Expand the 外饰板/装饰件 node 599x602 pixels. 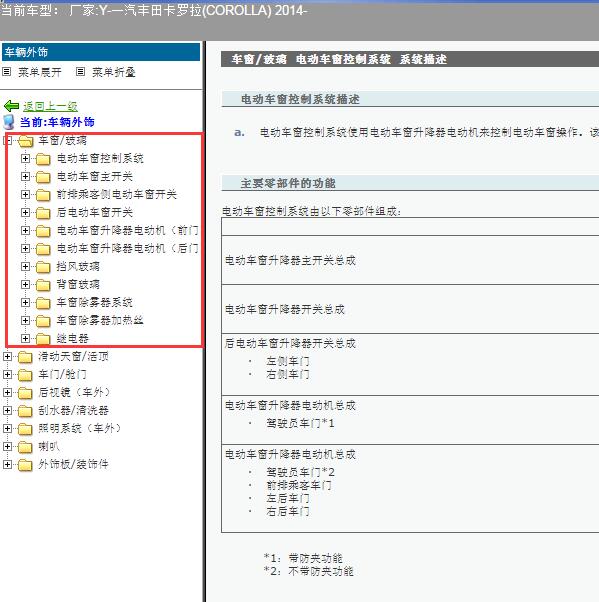click(7, 464)
